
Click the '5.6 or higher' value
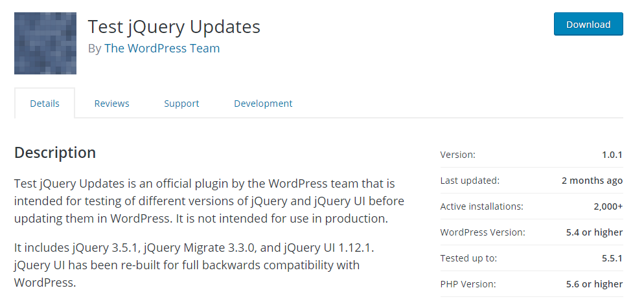594,284
